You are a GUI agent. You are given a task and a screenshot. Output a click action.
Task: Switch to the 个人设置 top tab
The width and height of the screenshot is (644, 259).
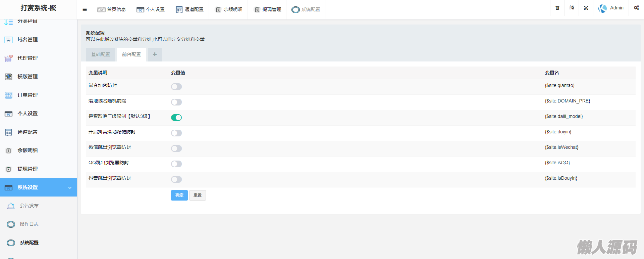(151, 9)
